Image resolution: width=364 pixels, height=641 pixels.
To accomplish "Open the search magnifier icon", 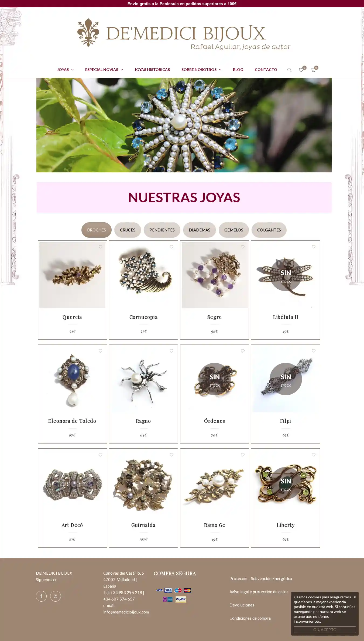I will pyautogui.click(x=289, y=70).
